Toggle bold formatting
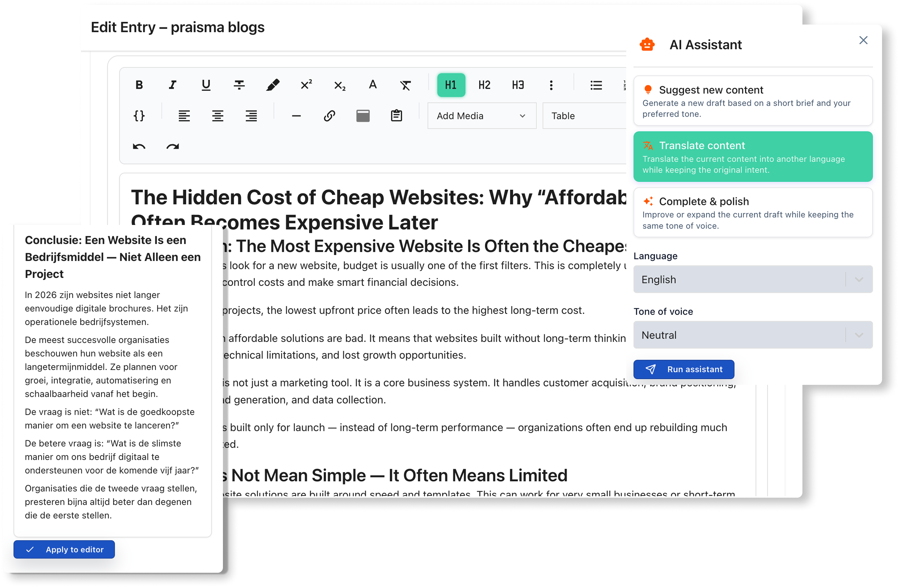This screenshot has width=899, height=588. click(139, 85)
